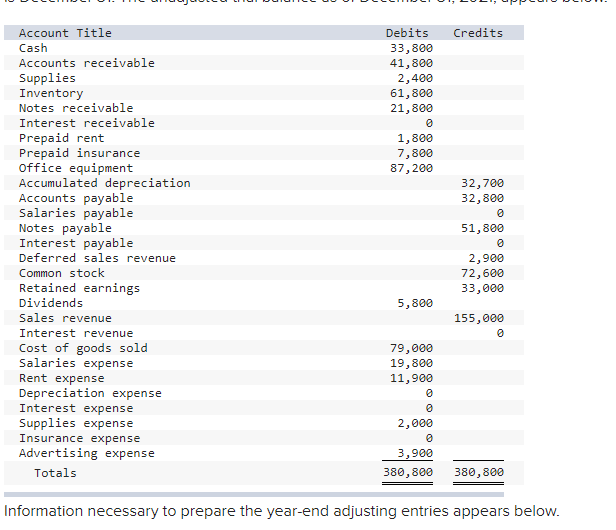Click the Accumulated depreciation credit 32,700
Image resolution: width=616 pixels, height=530 pixels.
coord(482,183)
